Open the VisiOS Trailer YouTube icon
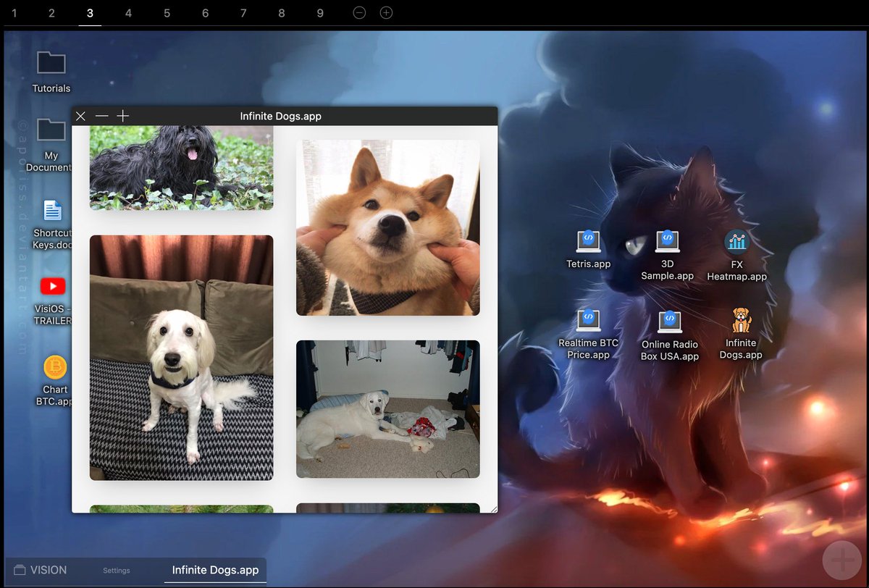 coord(53,286)
